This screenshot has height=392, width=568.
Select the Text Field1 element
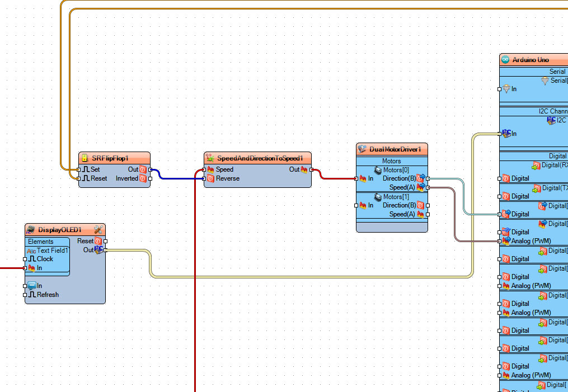pyautogui.click(x=48, y=251)
